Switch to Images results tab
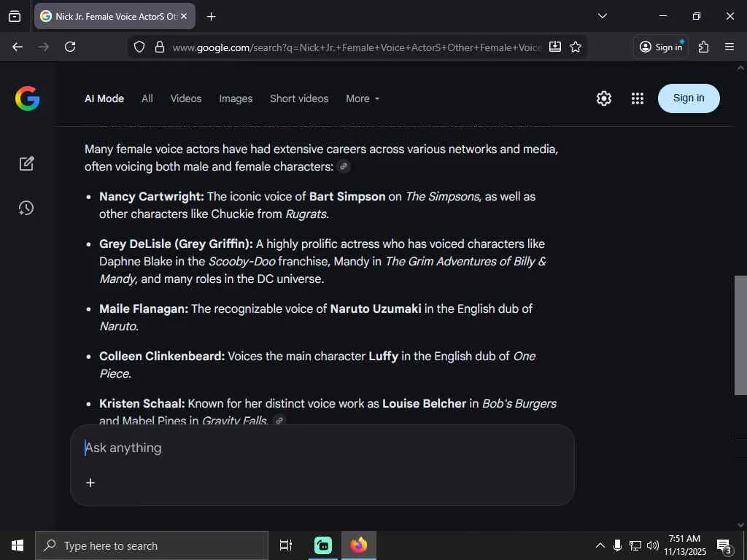 (x=236, y=98)
